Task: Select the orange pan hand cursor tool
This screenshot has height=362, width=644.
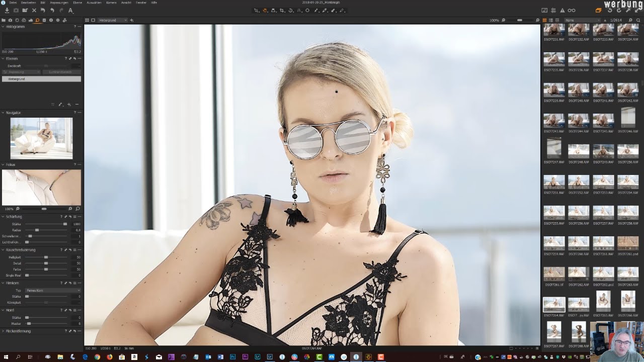Action: [265, 10]
